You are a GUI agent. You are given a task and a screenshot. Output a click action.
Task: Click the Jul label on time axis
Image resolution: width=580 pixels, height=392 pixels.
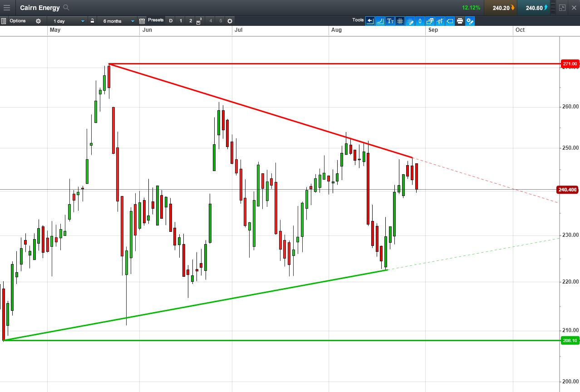(x=239, y=30)
